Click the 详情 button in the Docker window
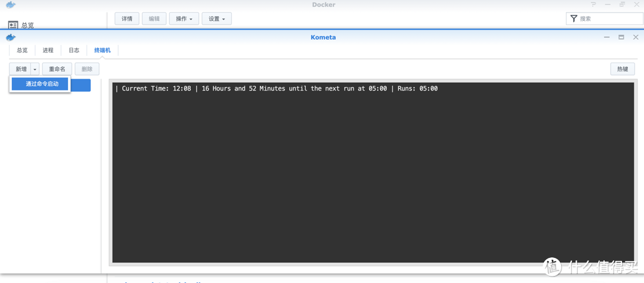Screen dimensions: 644x283 127,19
